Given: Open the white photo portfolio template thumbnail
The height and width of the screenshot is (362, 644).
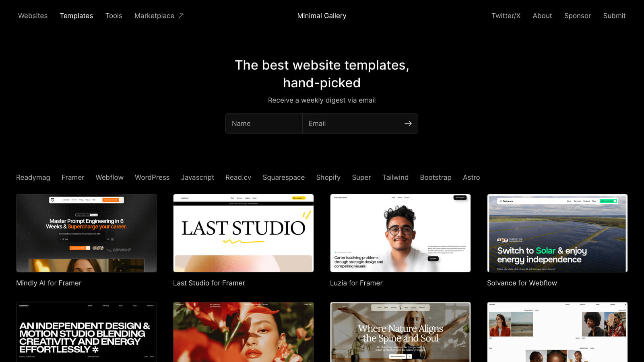Looking at the screenshot, I should click(557, 332).
